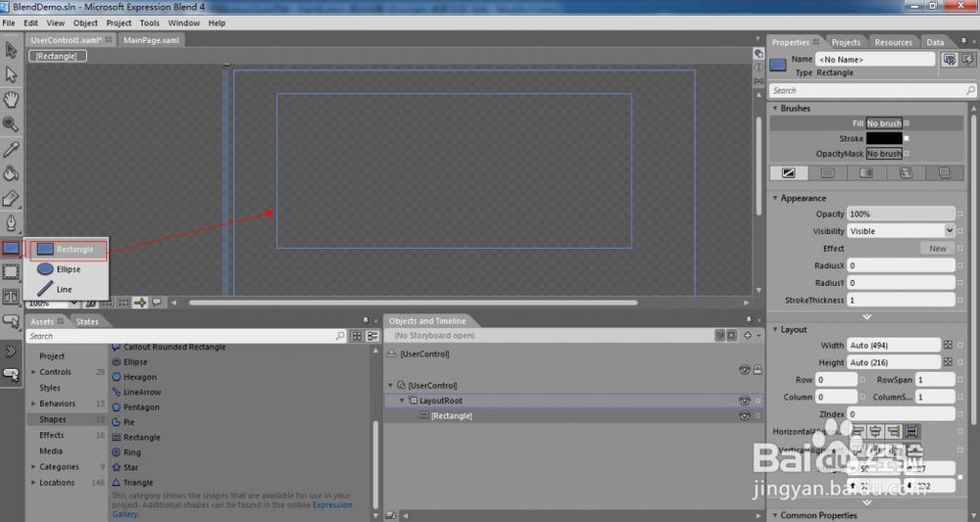The height and width of the screenshot is (522, 980).
Task: Open the artboard zoom percentage dropdown
Action: (x=73, y=304)
